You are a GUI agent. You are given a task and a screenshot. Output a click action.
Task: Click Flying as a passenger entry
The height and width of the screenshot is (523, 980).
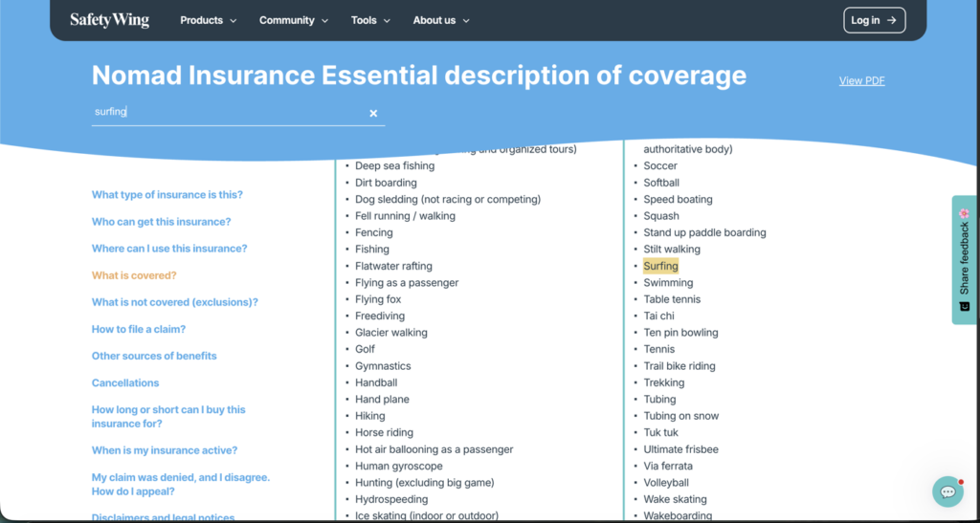coord(407,283)
